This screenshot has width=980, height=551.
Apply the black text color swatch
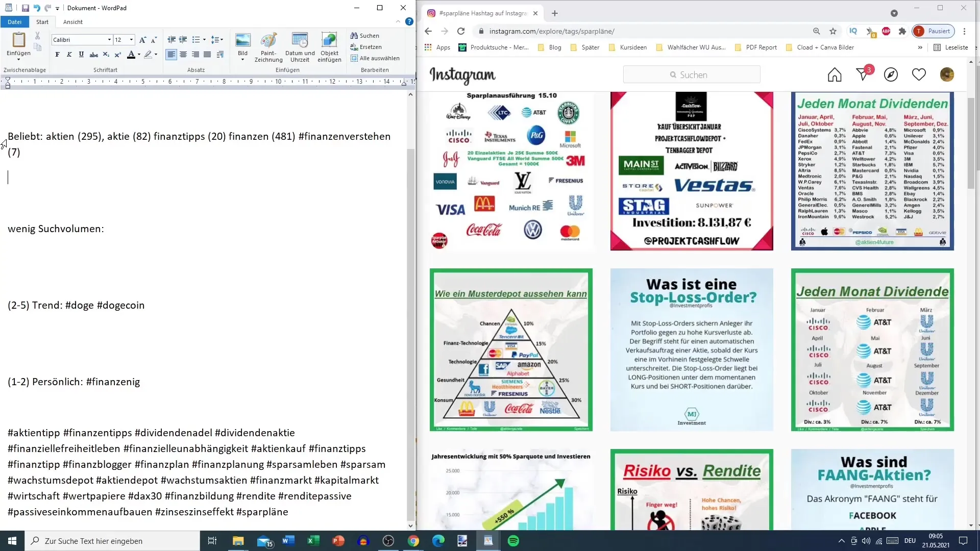131,55
